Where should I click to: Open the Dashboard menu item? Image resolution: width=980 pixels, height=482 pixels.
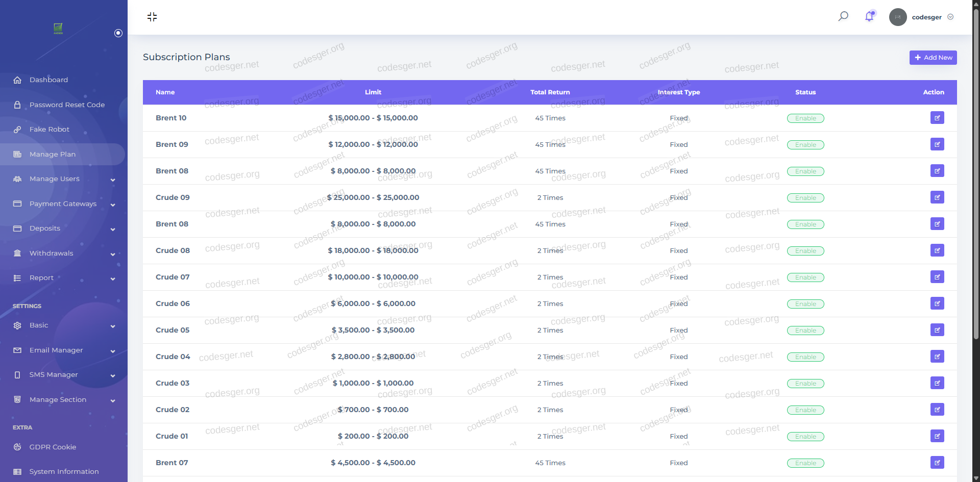tap(48, 80)
